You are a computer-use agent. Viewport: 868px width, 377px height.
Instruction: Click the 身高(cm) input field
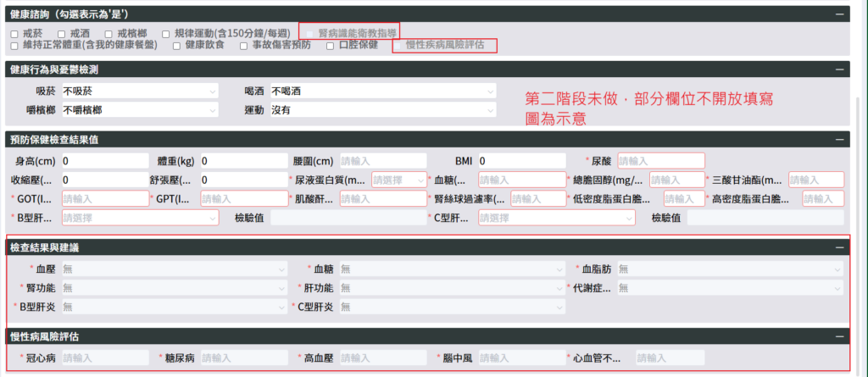click(x=103, y=160)
